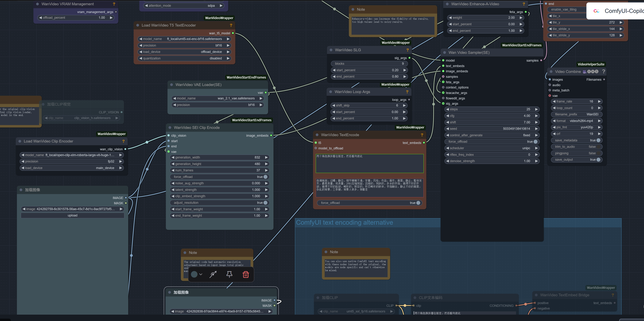Increase steps value with right arrow
The height and width of the screenshot is (321, 644).
536,109
